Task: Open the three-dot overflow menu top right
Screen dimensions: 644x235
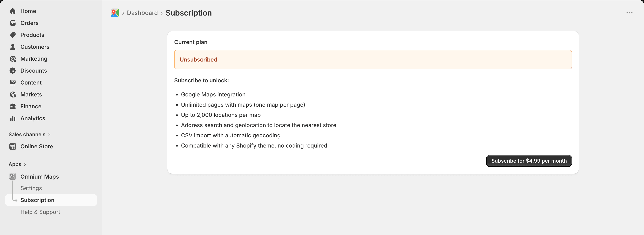Action: point(630,13)
